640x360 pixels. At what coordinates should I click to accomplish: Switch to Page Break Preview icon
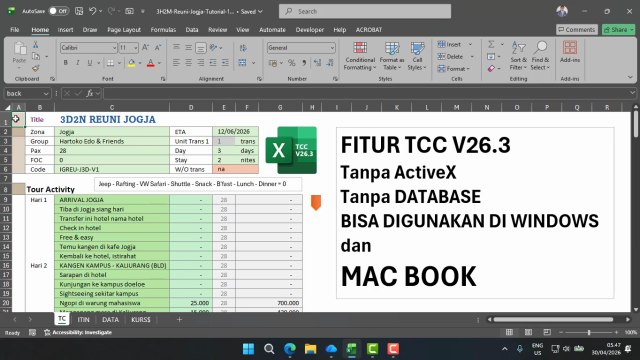547,332
